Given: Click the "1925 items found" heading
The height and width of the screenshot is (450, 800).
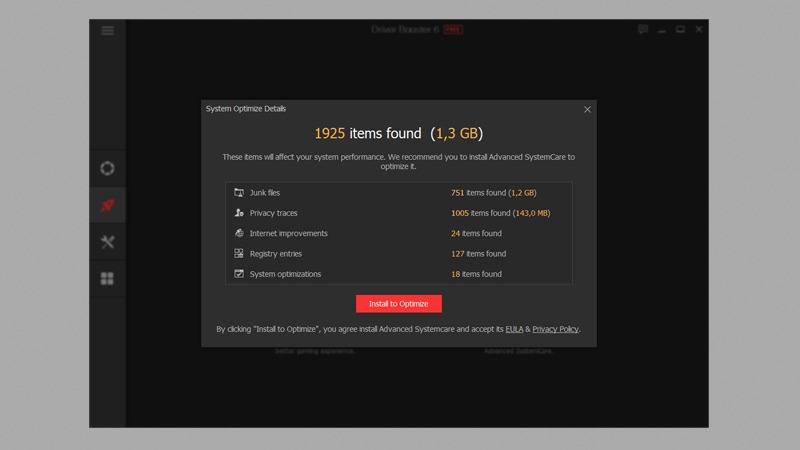Looking at the screenshot, I should pyautogui.click(x=368, y=133).
